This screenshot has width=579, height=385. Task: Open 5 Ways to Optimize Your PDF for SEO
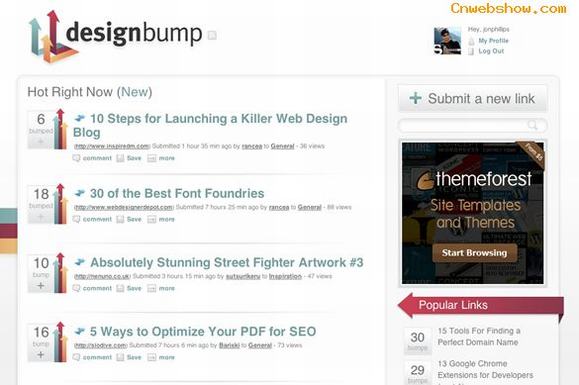point(203,331)
